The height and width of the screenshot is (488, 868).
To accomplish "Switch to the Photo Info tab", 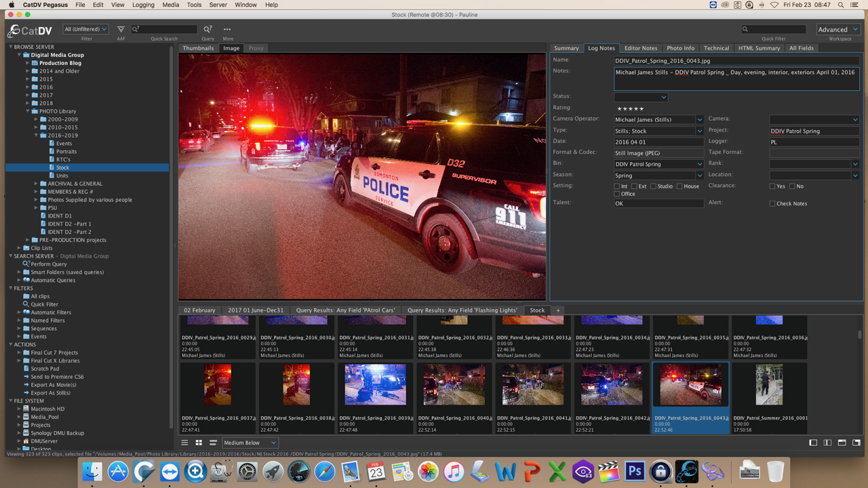I will click(680, 47).
